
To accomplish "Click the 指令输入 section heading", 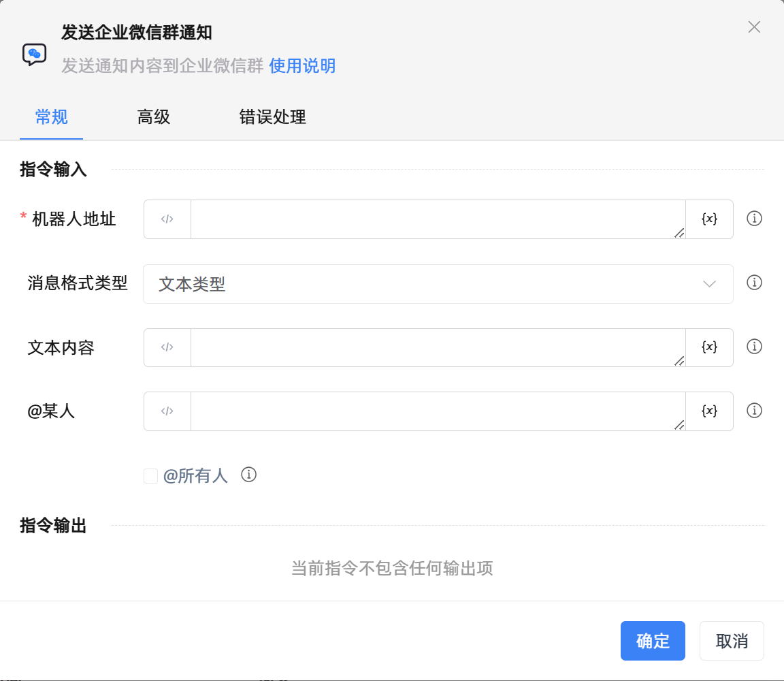I will (53, 169).
